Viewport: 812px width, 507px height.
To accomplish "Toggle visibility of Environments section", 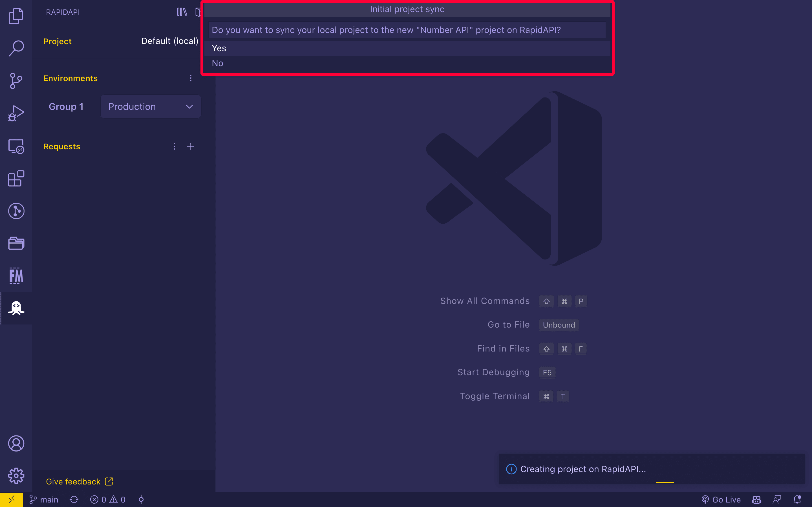I will click(70, 78).
